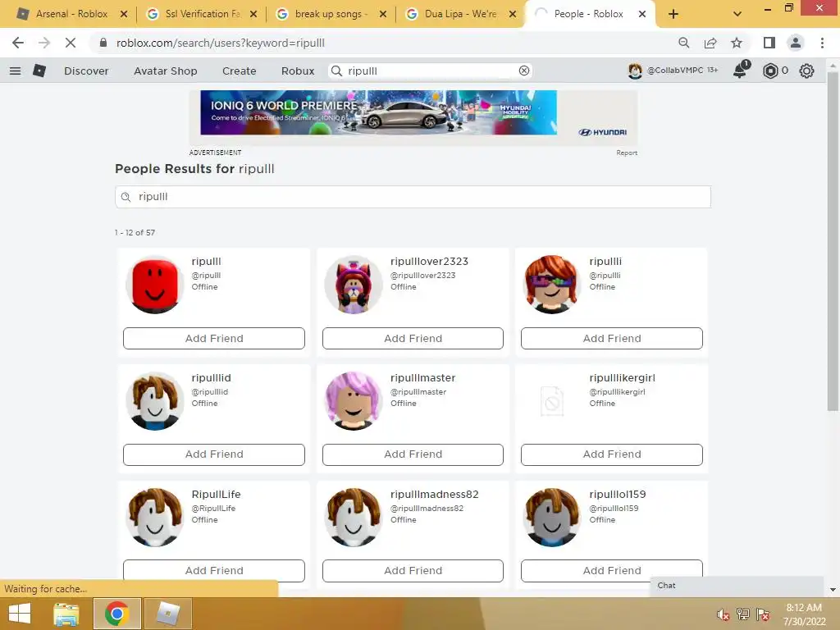Open the ripulllikergirl profile name

[622, 377]
